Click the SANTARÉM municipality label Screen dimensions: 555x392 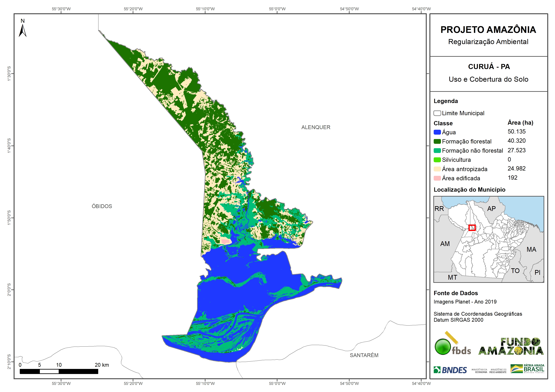click(x=364, y=355)
